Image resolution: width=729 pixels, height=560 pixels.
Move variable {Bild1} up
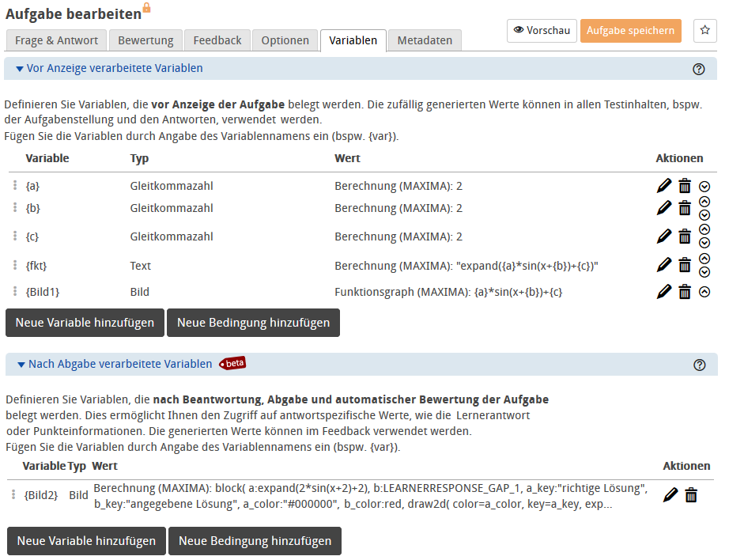[x=704, y=292]
